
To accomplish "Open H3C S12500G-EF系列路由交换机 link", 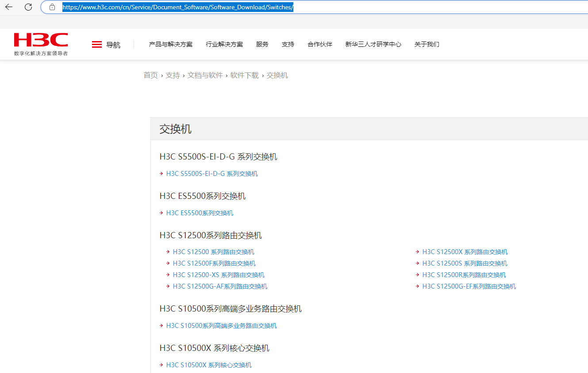I will 469,286.
